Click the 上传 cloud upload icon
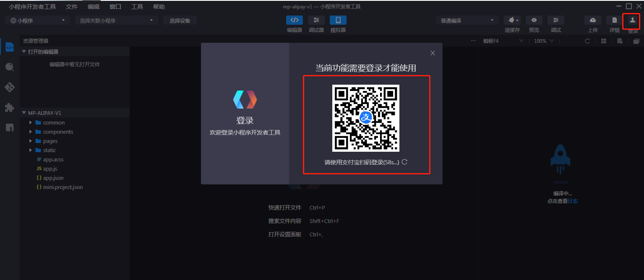Image resolution: width=644 pixels, height=280 pixels. [593, 20]
